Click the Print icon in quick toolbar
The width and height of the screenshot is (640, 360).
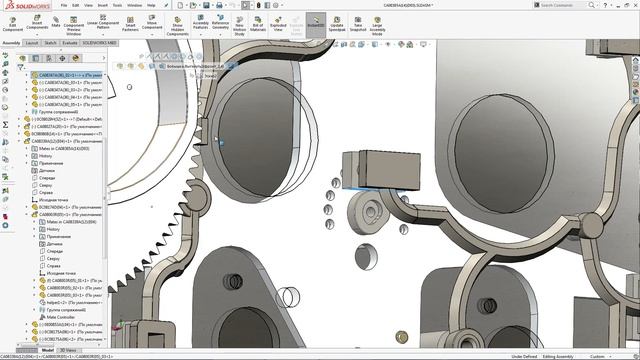219,5
